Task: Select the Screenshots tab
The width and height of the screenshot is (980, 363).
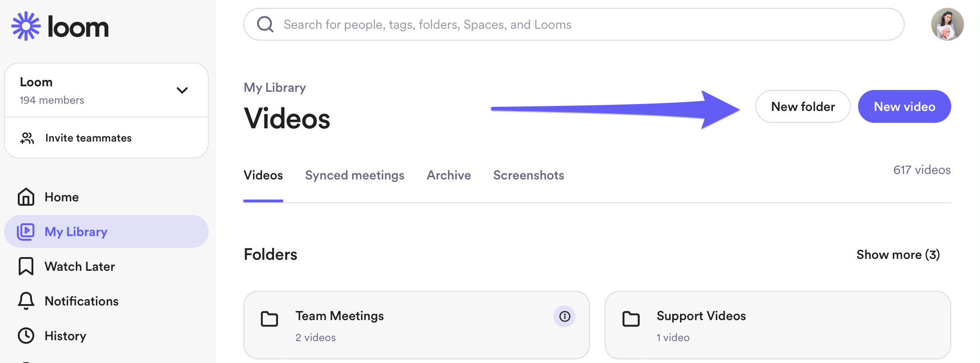Action: pyautogui.click(x=528, y=175)
